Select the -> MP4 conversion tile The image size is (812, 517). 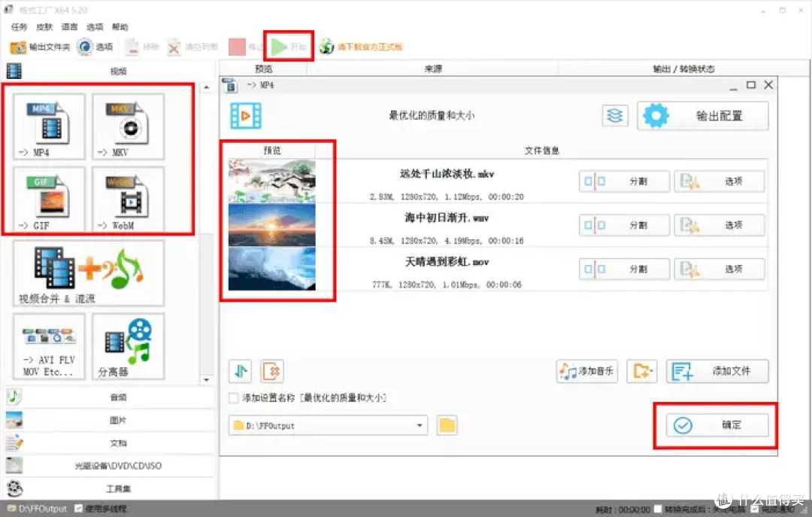[x=49, y=126]
